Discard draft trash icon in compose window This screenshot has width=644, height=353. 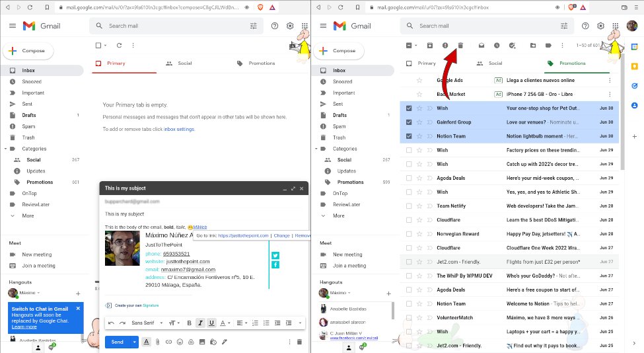point(299,342)
